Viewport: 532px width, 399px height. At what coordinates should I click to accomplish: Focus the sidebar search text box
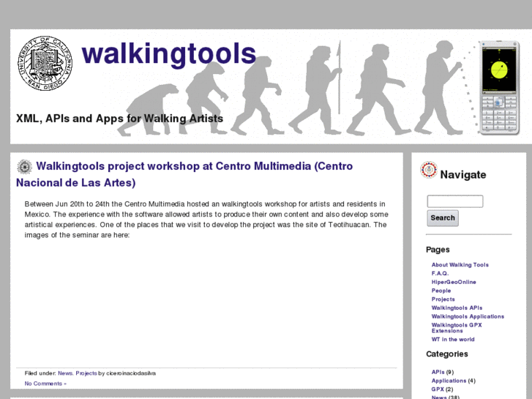tap(455, 201)
